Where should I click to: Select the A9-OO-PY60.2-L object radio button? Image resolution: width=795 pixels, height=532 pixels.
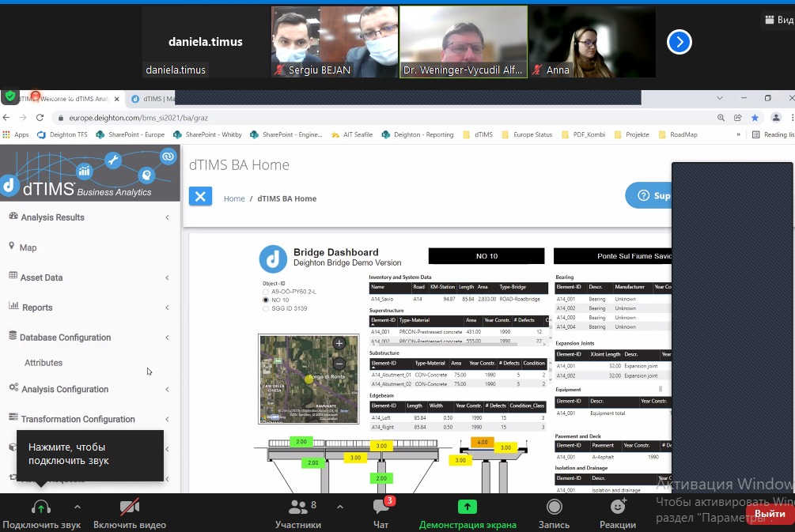click(266, 292)
